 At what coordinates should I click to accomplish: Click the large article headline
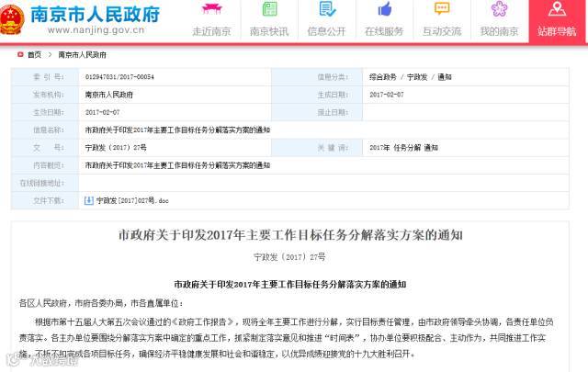tap(290, 235)
